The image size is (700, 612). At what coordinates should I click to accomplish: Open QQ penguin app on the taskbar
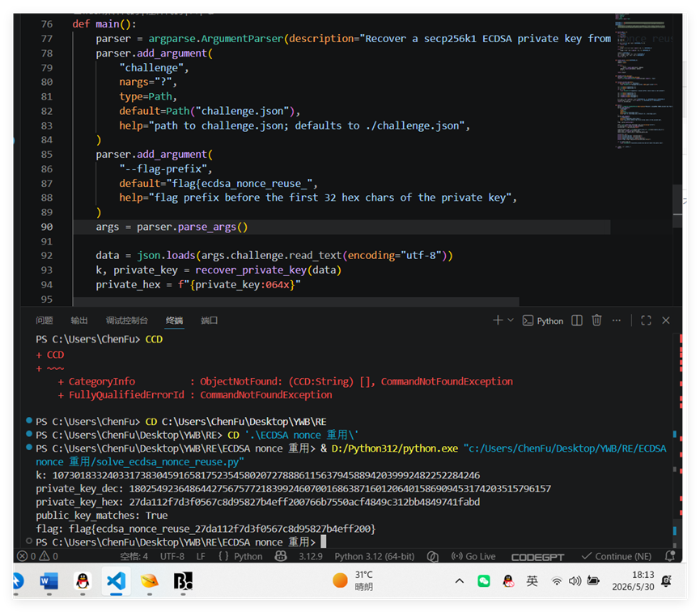[83, 581]
